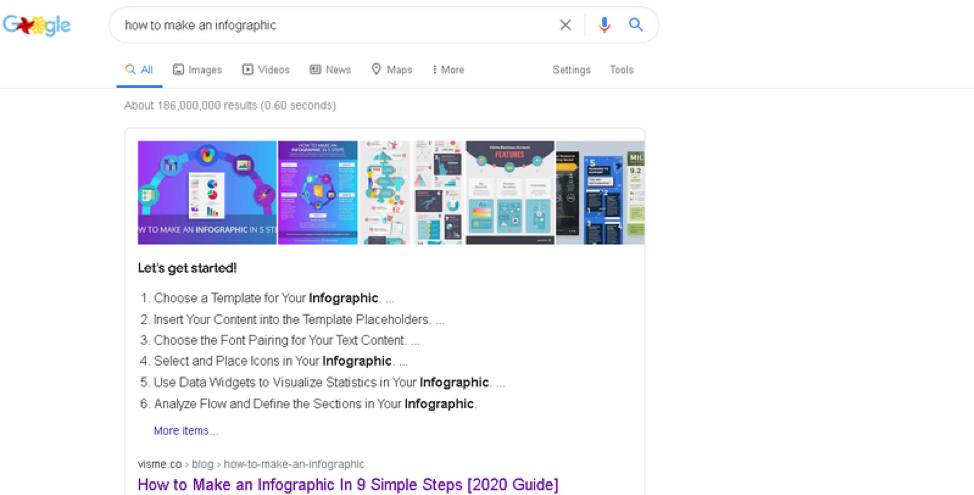The width and height of the screenshot is (974, 495).
Task: Open the Settings dropdown
Action: click(x=571, y=70)
